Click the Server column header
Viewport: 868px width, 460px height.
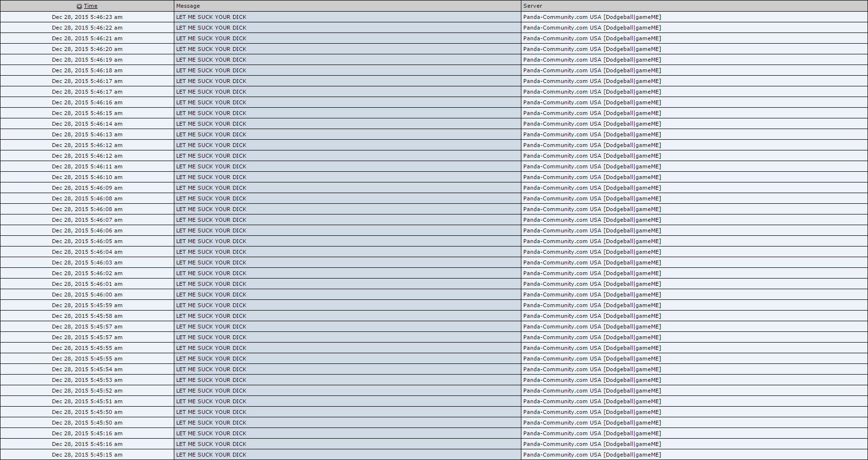click(533, 6)
